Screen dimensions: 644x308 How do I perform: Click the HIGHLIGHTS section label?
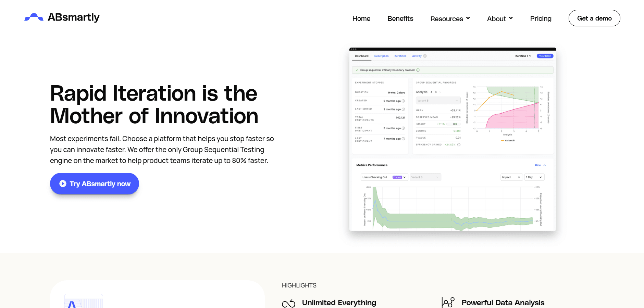(x=299, y=285)
